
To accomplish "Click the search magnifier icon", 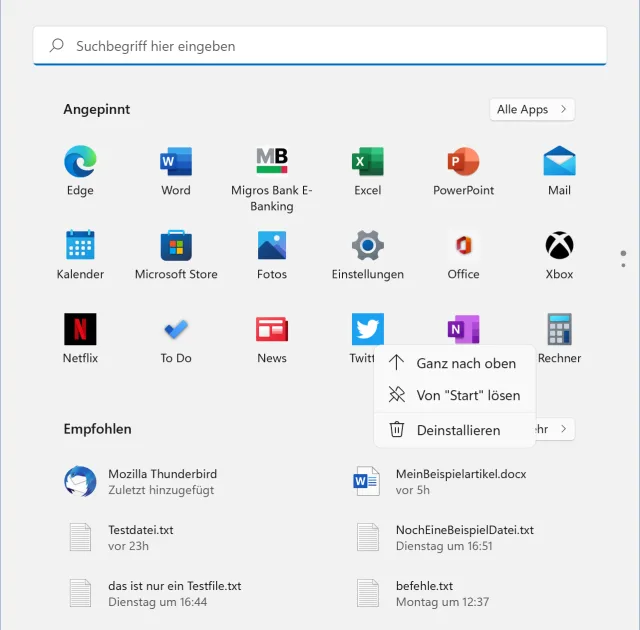I will [57, 45].
